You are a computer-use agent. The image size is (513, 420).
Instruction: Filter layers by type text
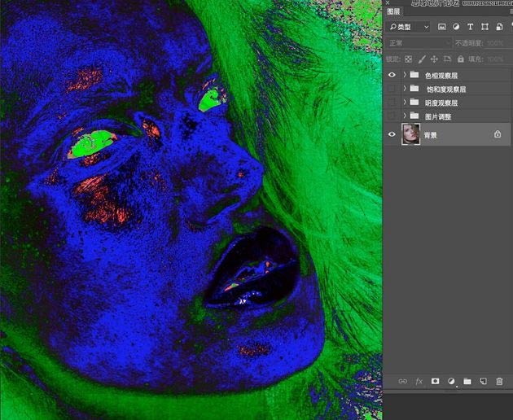coord(471,27)
